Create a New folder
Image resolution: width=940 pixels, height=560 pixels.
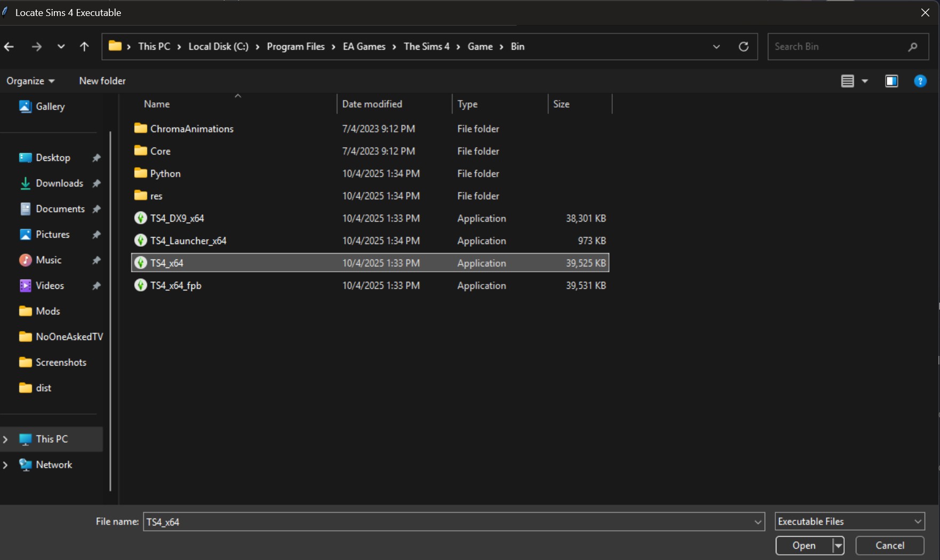[102, 81]
